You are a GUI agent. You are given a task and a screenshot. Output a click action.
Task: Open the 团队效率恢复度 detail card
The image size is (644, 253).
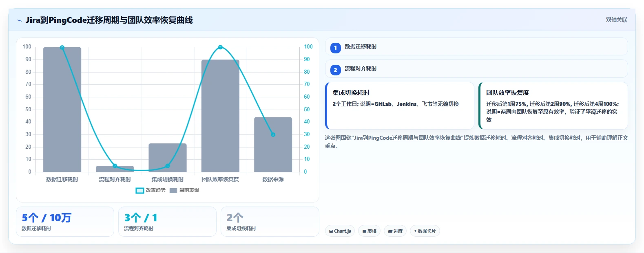[x=553, y=106]
